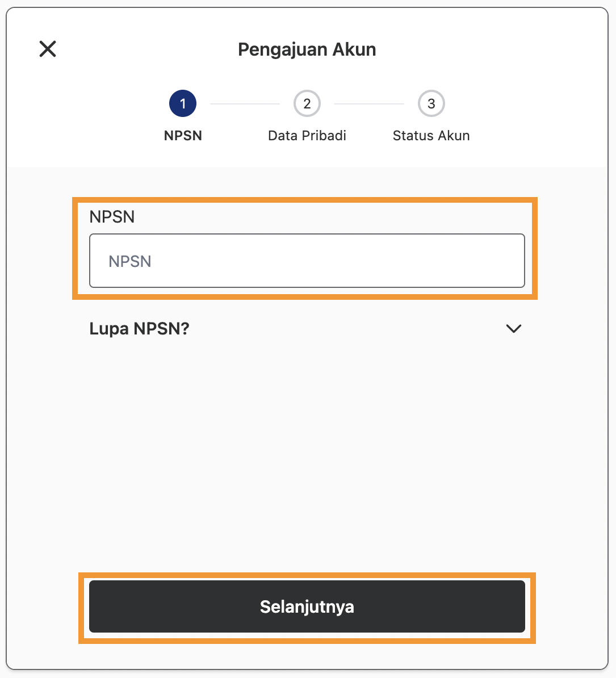Click the number 3 in the stepper
The width and height of the screenshot is (616, 678).
tap(431, 104)
